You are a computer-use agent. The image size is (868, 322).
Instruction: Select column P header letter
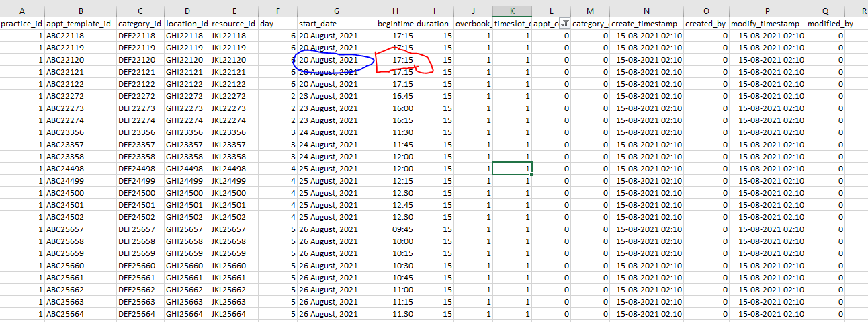[767, 11]
